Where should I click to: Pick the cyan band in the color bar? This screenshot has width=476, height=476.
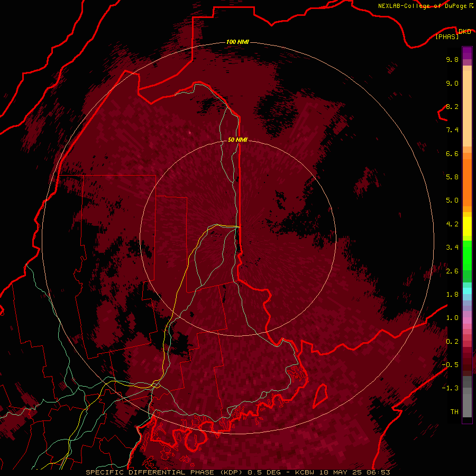point(467,291)
